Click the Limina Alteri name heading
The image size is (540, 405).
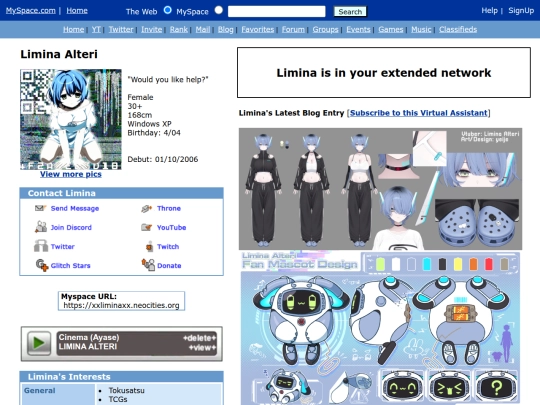point(59,54)
